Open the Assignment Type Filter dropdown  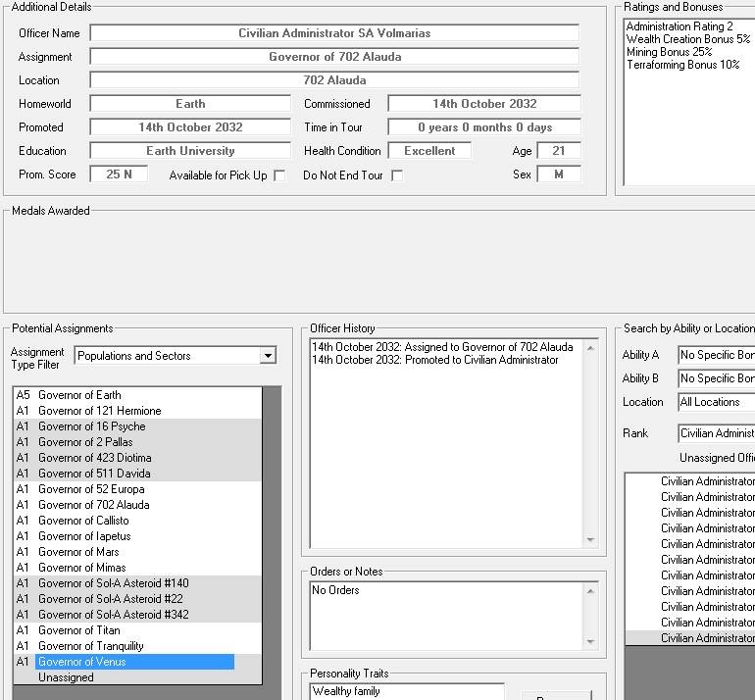coord(268,356)
